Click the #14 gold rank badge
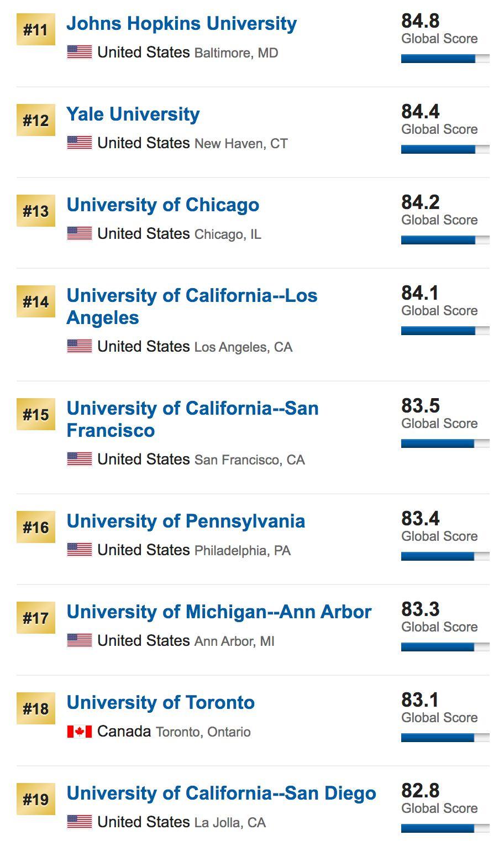 tap(36, 301)
